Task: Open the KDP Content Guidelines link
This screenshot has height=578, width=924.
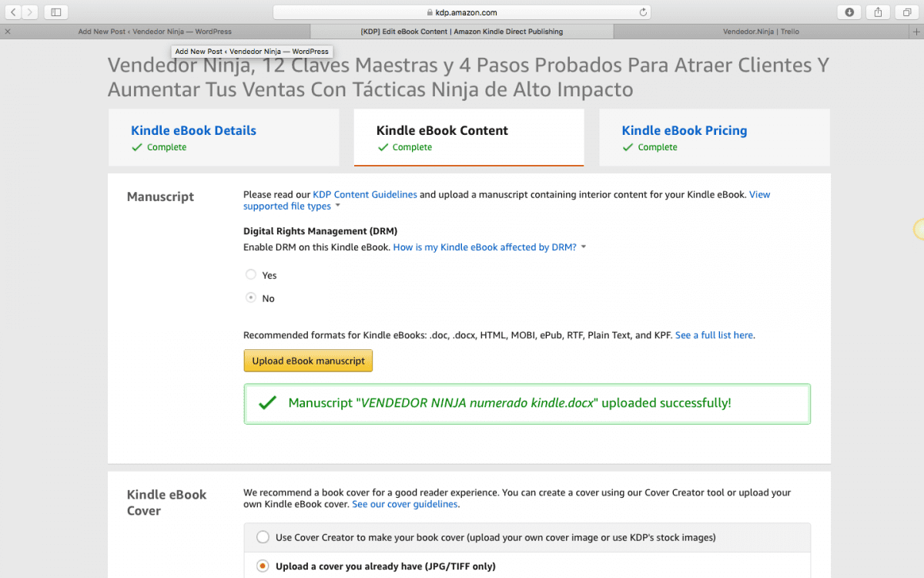Action: 365,195
